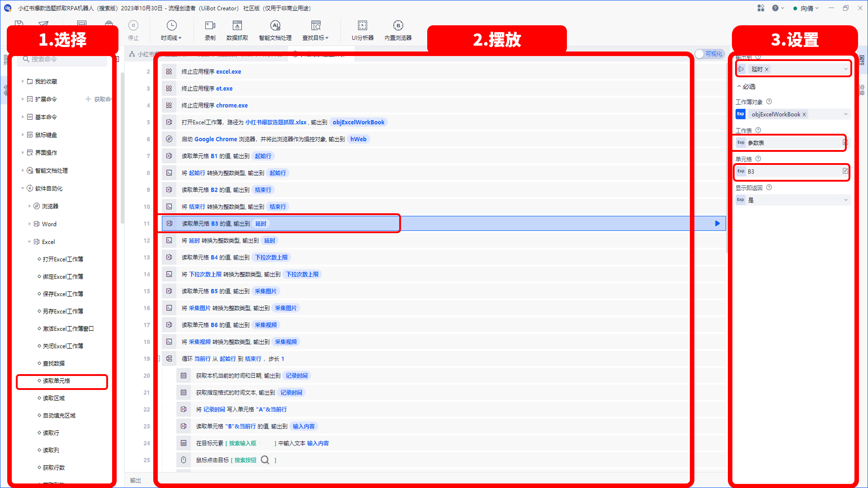The image size is (868, 488).
Task: Select the 自动填充区域 command
Action: pyautogui.click(x=59, y=416)
